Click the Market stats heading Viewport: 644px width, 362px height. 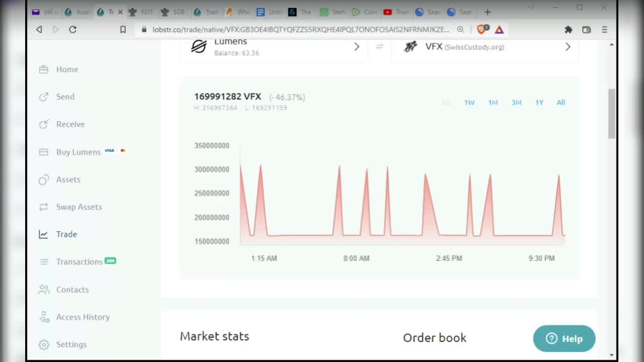pyautogui.click(x=214, y=336)
